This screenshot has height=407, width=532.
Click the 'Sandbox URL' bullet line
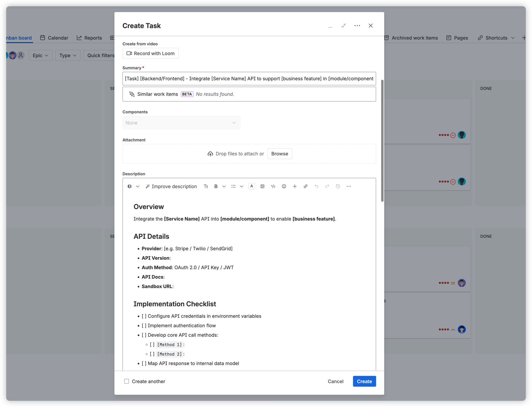pos(158,286)
